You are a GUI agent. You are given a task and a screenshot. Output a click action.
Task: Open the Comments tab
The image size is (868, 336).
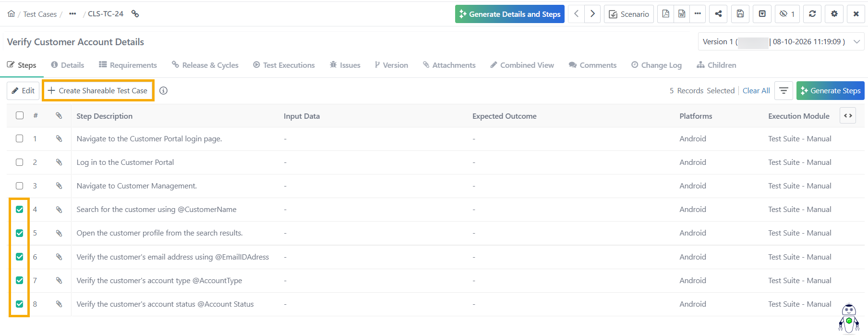coord(592,65)
